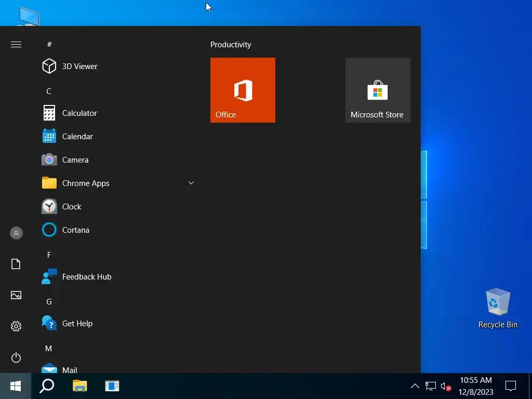This screenshot has height=399, width=532.
Task: Expand the Start menu hamburger button
Action: pos(16,45)
